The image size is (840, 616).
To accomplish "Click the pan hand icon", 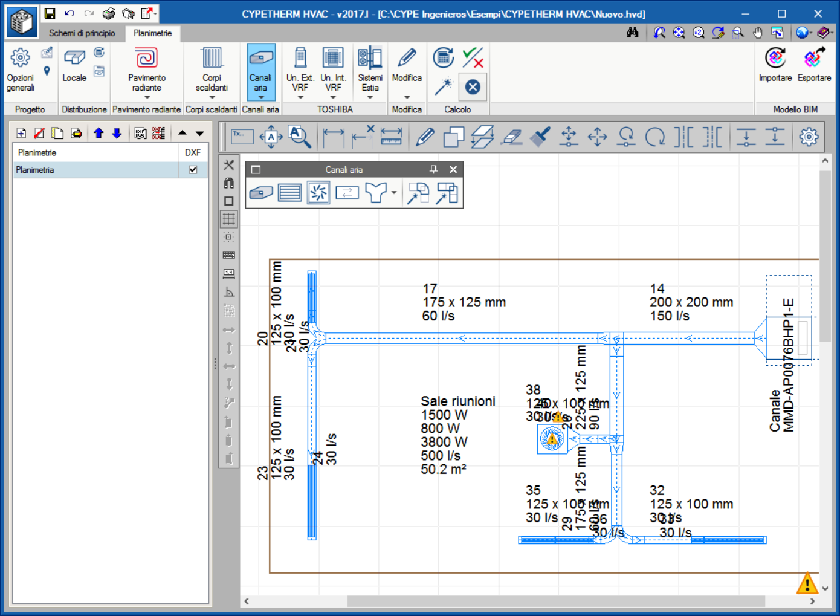I will click(x=758, y=33).
